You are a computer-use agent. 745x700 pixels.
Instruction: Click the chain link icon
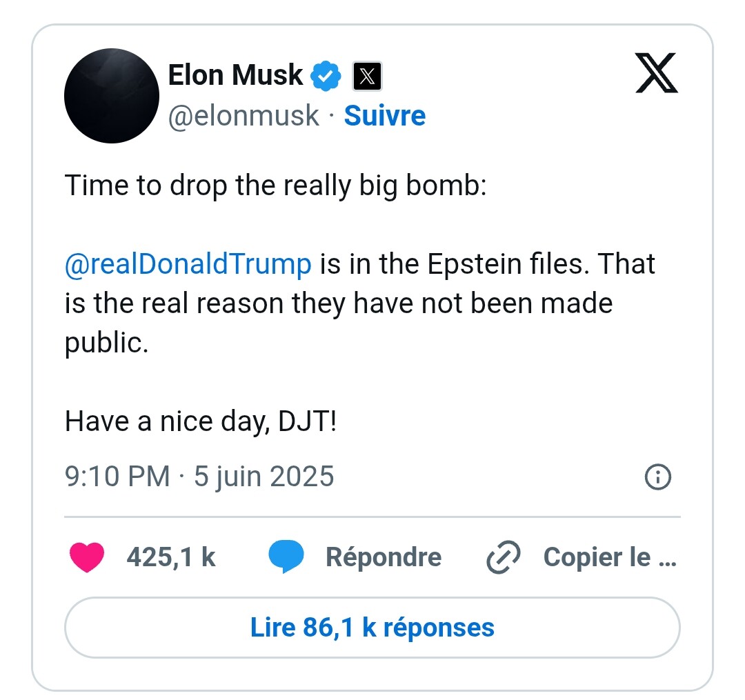504,557
